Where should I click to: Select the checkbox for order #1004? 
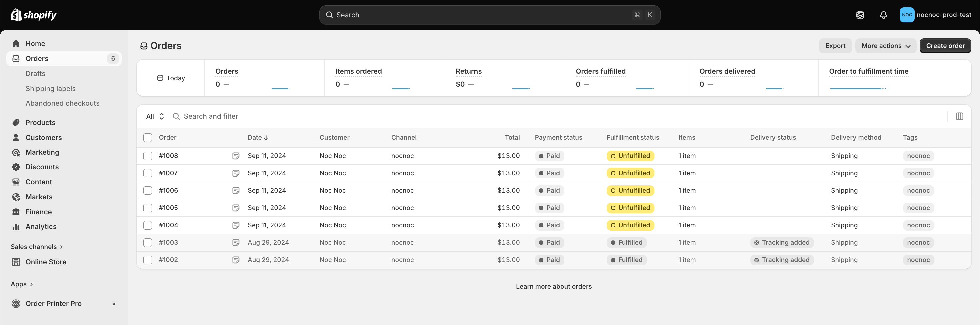[x=148, y=225]
